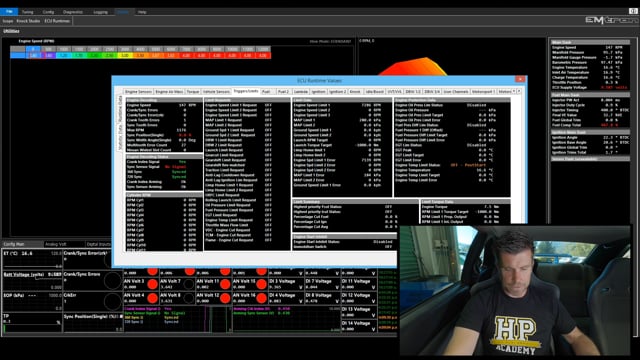
Task: Switch to Knock tab
Action: click(355, 92)
